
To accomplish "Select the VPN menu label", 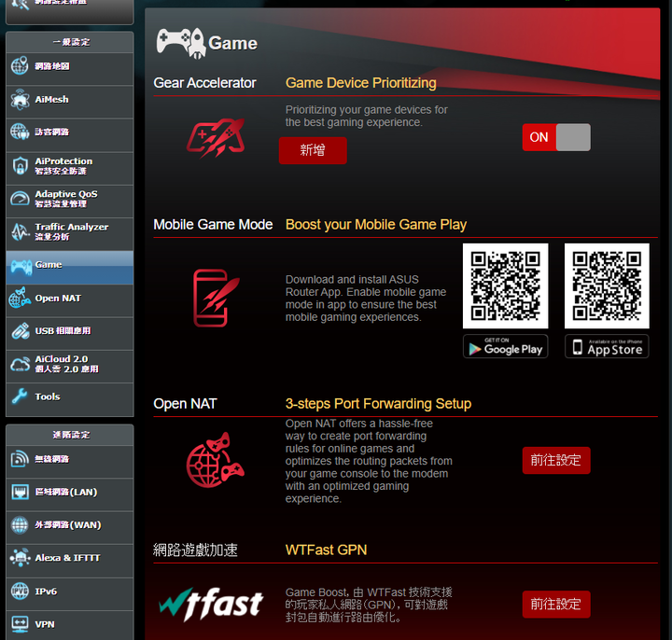I will coord(45,624).
